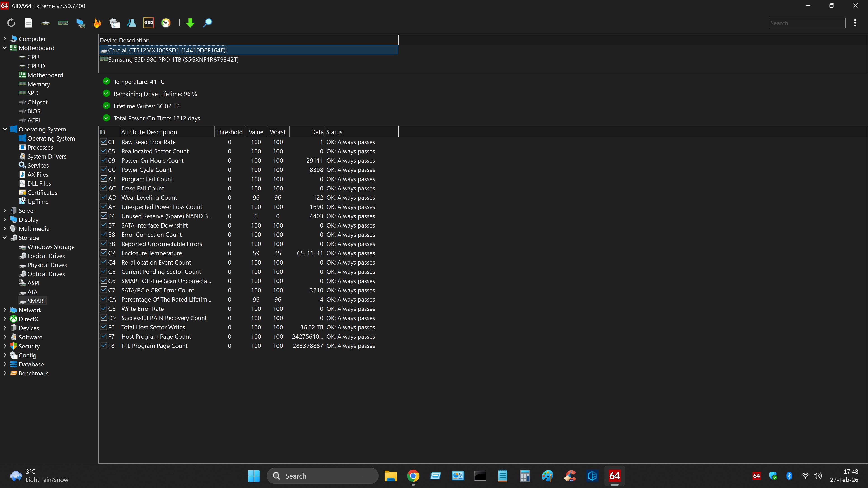Expand the Network tree node
This screenshot has width=868, height=488.
[5, 310]
